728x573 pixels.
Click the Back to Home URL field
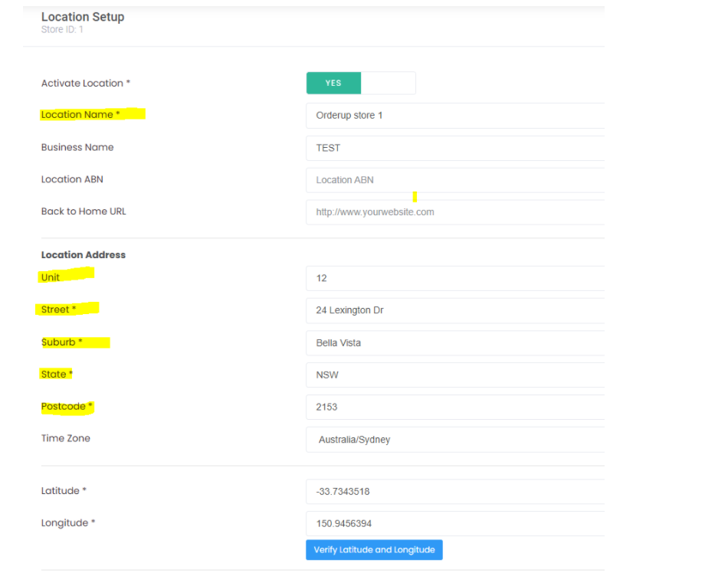(454, 212)
